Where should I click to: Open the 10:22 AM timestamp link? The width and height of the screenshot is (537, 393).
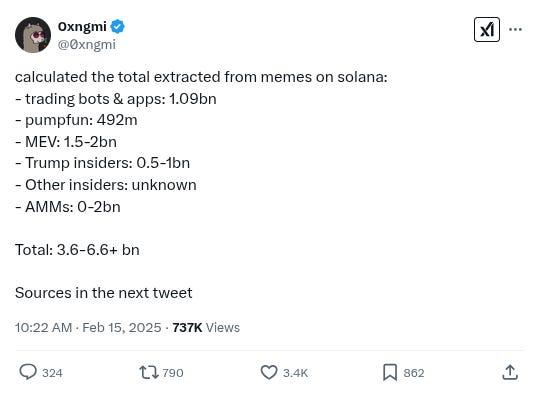click(43, 328)
